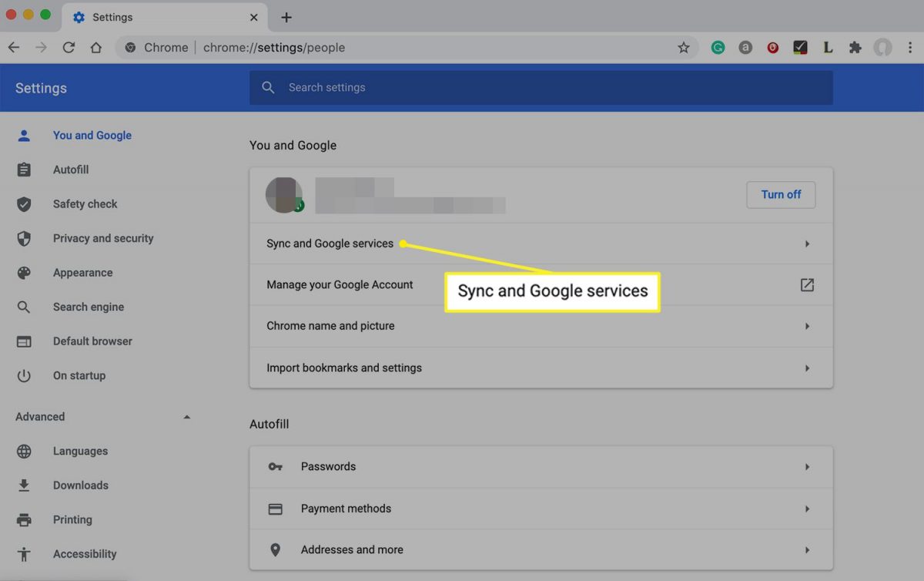Open the Grammarly extension icon
The image size is (924, 581).
718,47
